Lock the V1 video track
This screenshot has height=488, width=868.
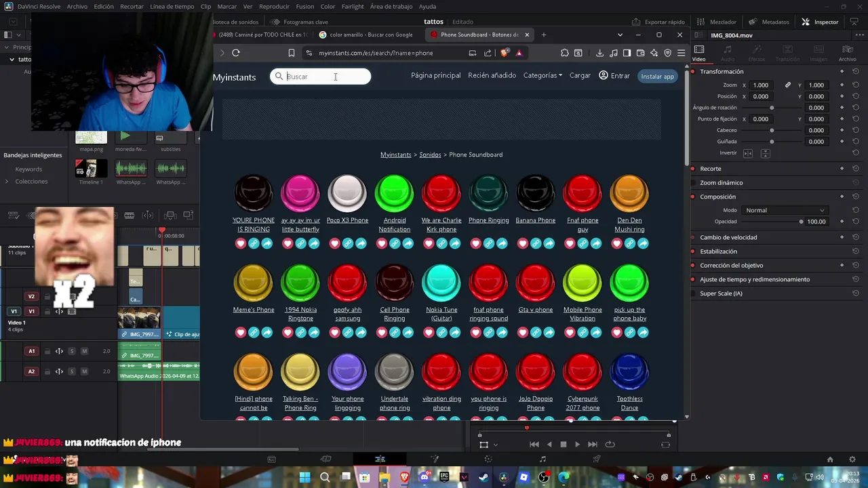coord(47,312)
